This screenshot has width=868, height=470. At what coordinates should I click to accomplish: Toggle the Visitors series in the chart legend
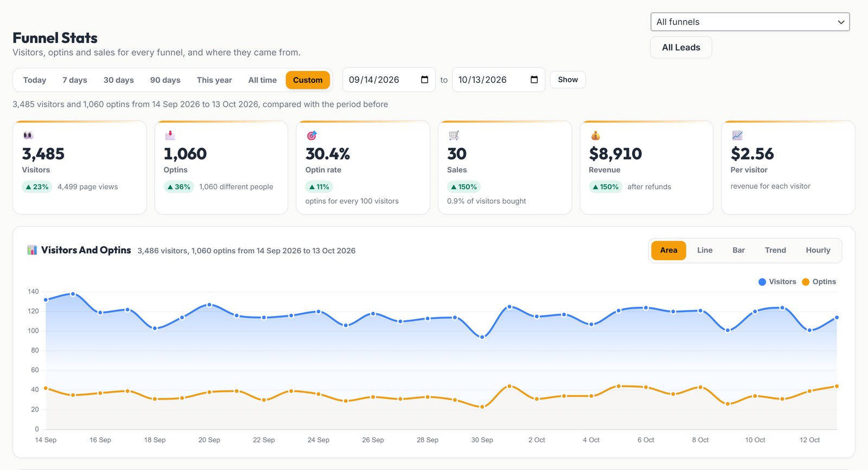coord(777,282)
